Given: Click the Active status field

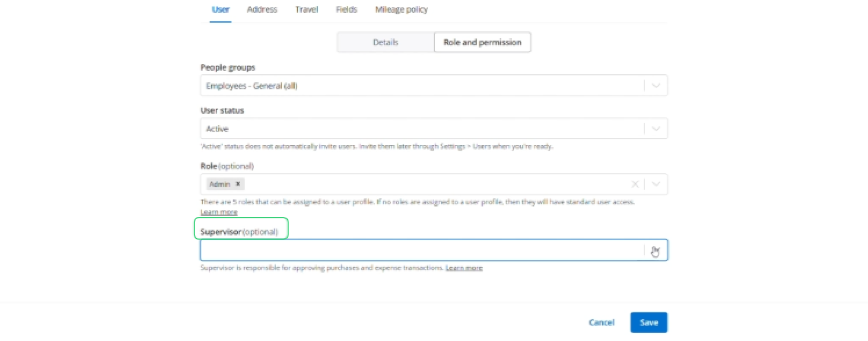Looking at the screenshot, I should tap(422, 129).
